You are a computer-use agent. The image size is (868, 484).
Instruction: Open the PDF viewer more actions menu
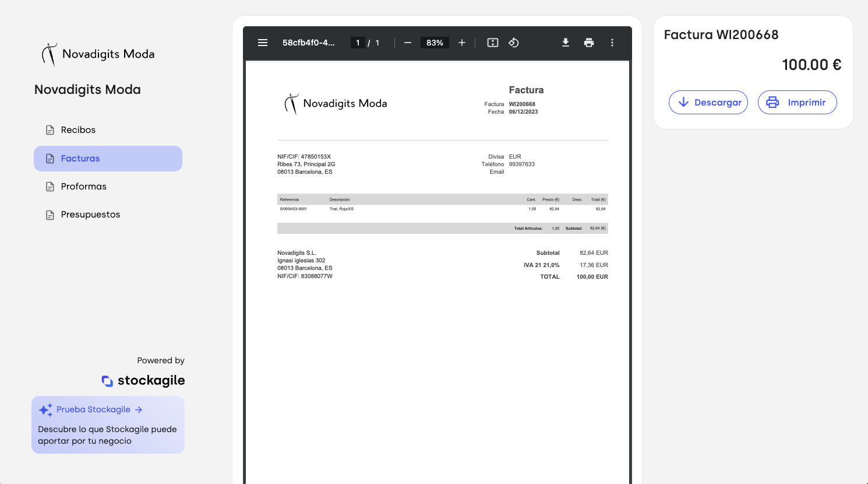click(612, 43)
